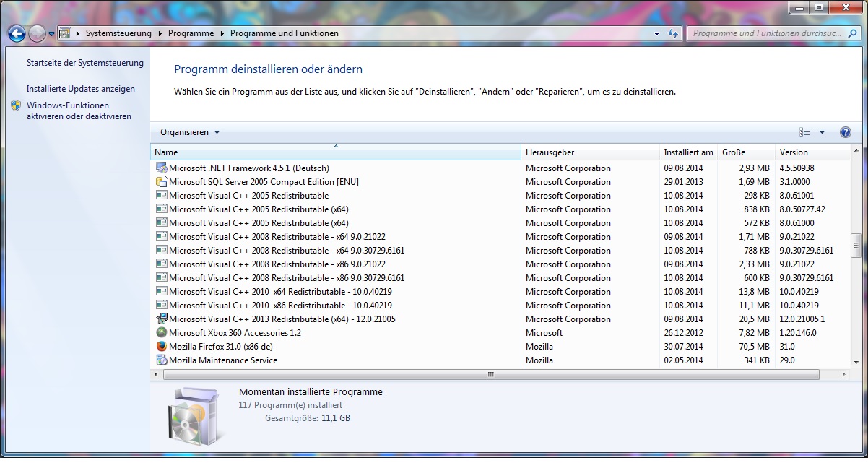Click icon of SQL Server 2005 Compact Edition
Image resolution: width=868 pixels, height=463 pixels.
coord(162,181)
